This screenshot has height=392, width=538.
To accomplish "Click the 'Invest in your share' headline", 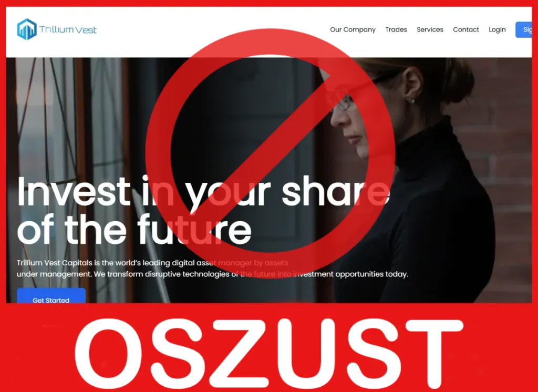I will click(203, 191).
